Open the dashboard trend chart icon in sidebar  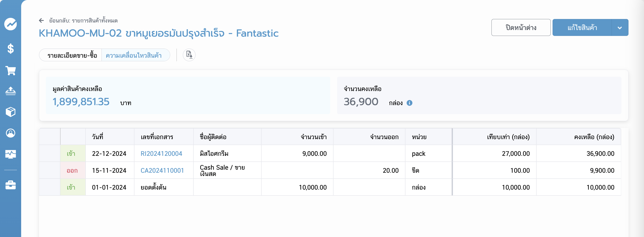[11, 24]
